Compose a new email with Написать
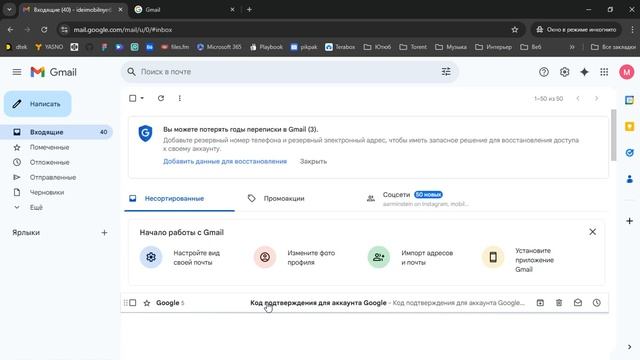 pyautogui.click(x=38, y=104)
